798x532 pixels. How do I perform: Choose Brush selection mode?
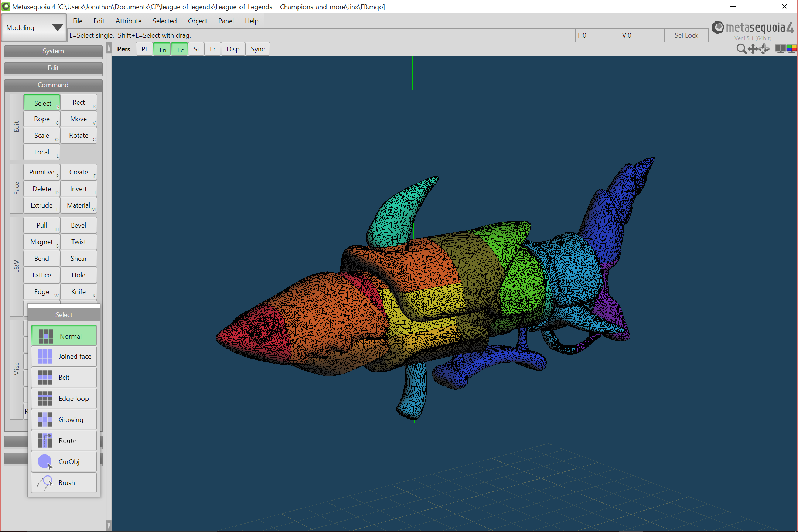(x=64, y=483)
